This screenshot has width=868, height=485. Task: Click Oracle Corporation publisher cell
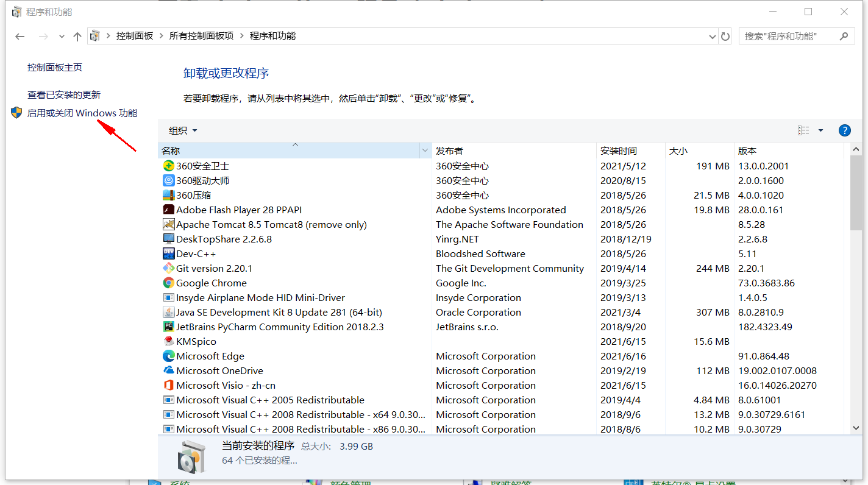click(x=478, y=312)
